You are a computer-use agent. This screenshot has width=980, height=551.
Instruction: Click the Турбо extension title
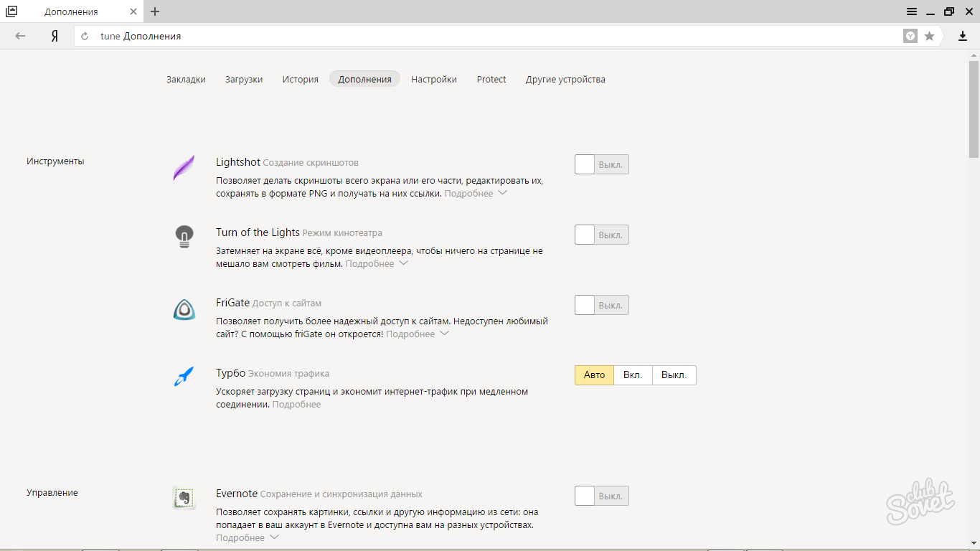[x=230, y=373]
